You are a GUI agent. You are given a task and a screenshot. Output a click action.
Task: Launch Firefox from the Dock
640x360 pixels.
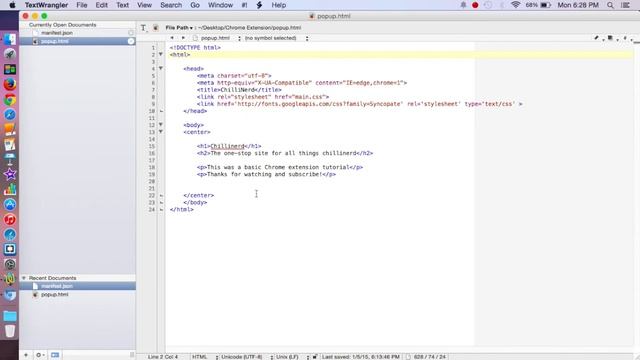click(x=10, y=84)
